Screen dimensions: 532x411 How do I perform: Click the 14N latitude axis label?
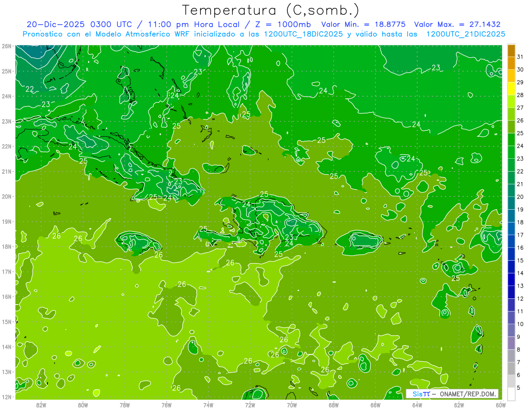point(6,347)
